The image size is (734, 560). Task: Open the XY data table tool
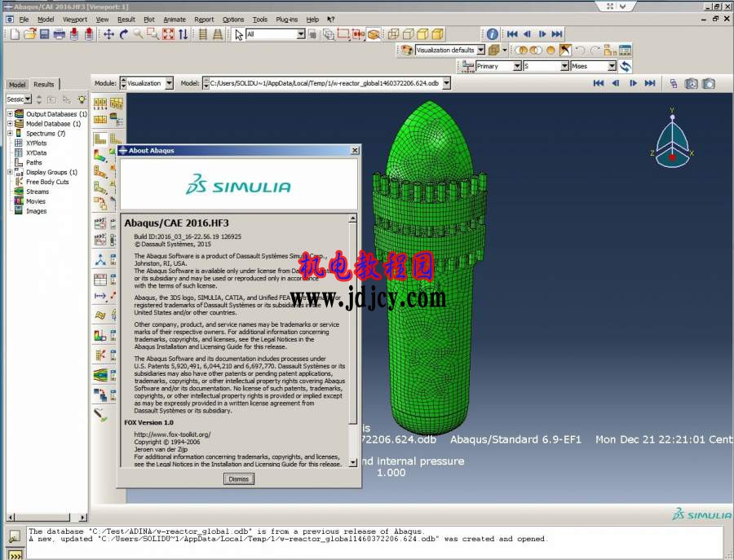100,280
